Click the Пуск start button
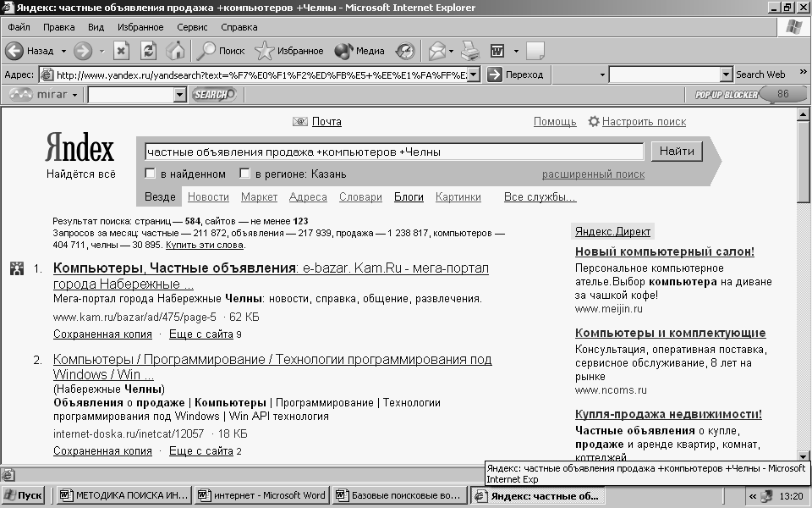The height and width of the screenshot is (508, 812). (24, 495)
